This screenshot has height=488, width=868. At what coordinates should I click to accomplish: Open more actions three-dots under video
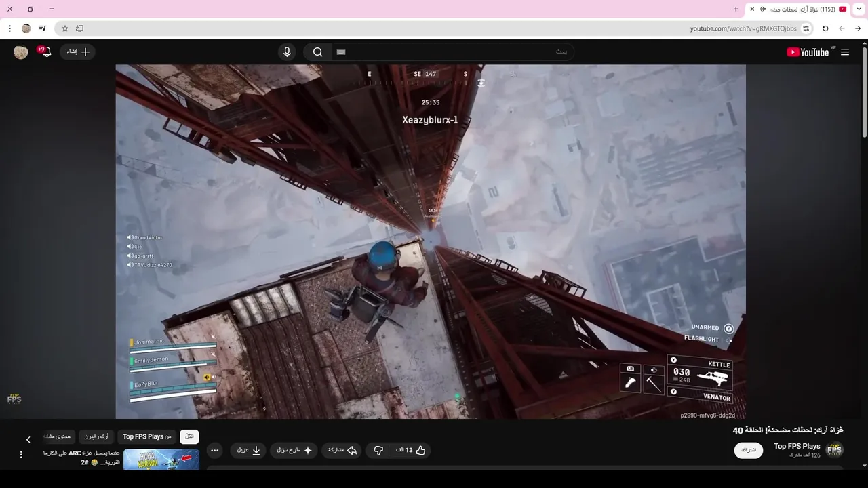(x=215, y=450)
